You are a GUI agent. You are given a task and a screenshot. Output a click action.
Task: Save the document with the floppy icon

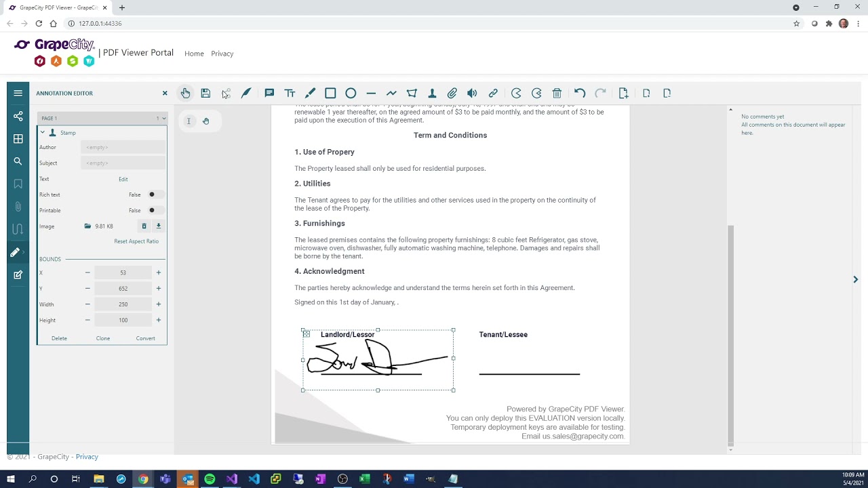205,93
